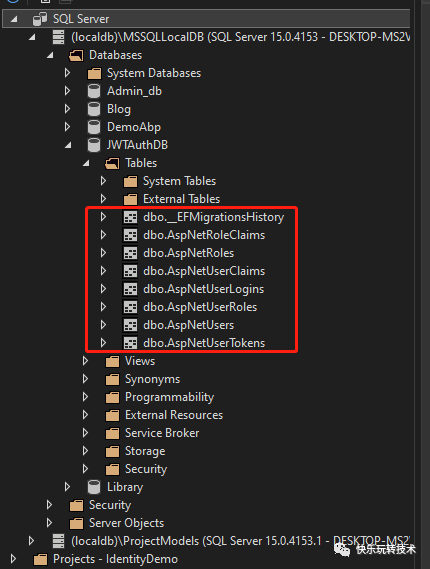Select the Synonyms folder label
The width and height of the screenshot is (430, 569).
point(152,379)
